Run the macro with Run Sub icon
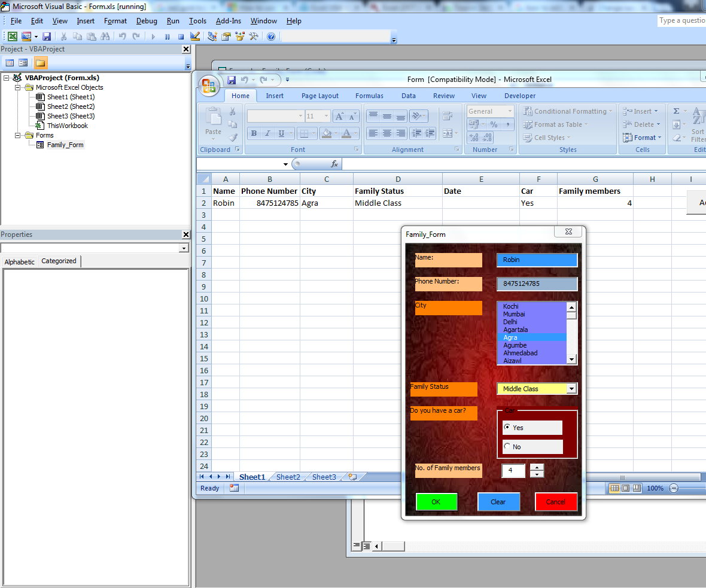The height and width of the screenshot is (588, 706). pos(152,36)
